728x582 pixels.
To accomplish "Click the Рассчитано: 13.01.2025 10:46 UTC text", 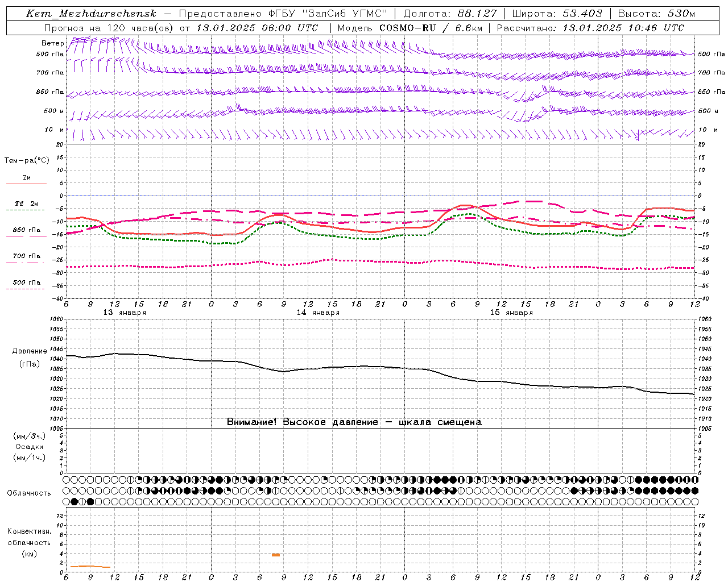I will coord(590,28).
